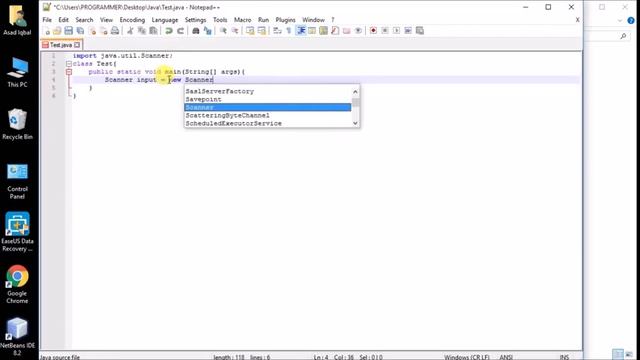The image size is (640, 360).
Task: Open the Search menu
Action: point(84,20)
